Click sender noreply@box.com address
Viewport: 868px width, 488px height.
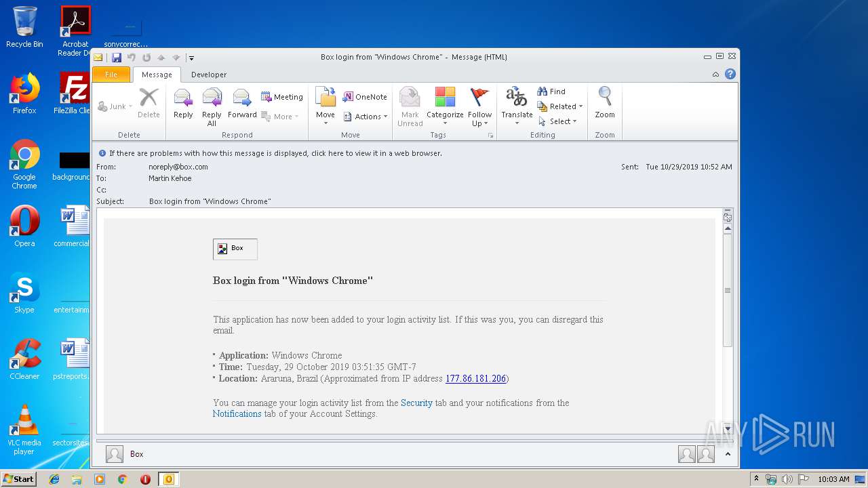tap(178, 167)
